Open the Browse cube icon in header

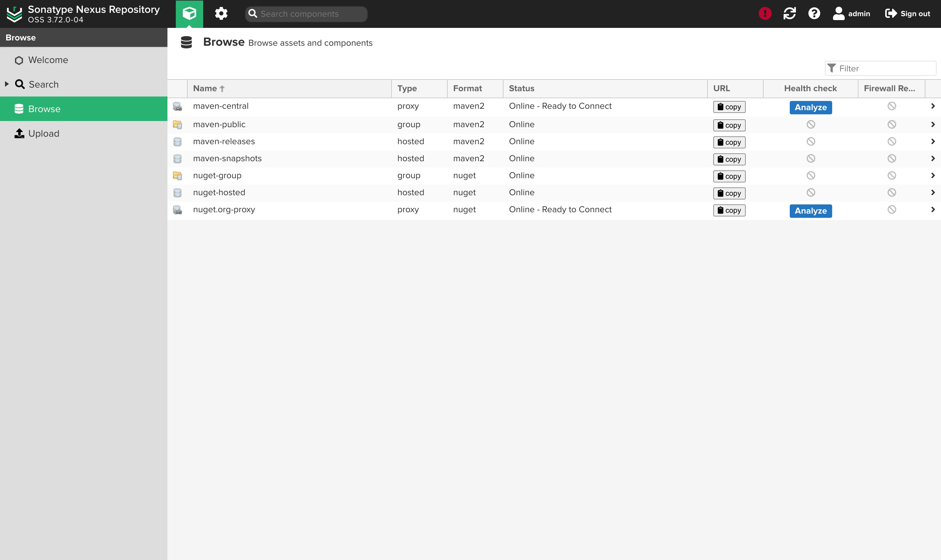point(189,14)
